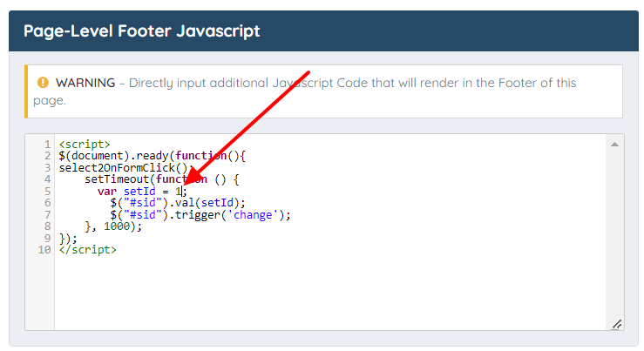Screen dimensions: 644x351
Task: Click the trigger('change') line of code
Action: [x=200, y=215]
